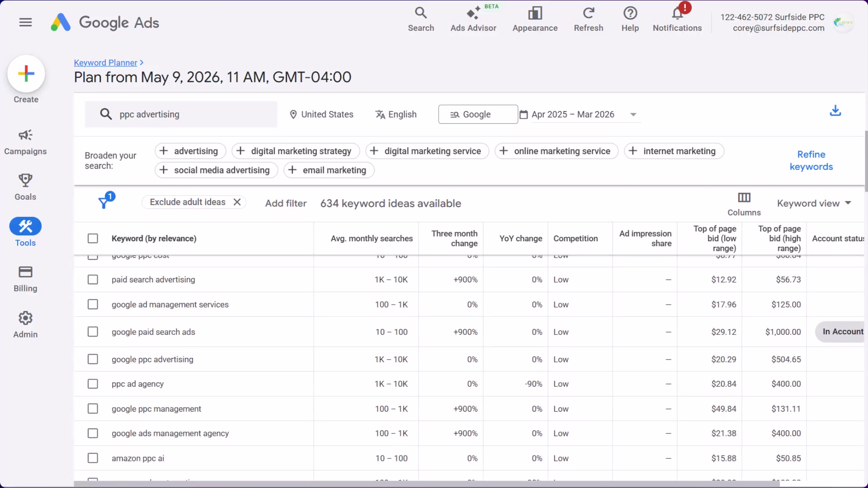
Task: Sort by Top of page bid (high range)
Action: (x=779, y=238)
